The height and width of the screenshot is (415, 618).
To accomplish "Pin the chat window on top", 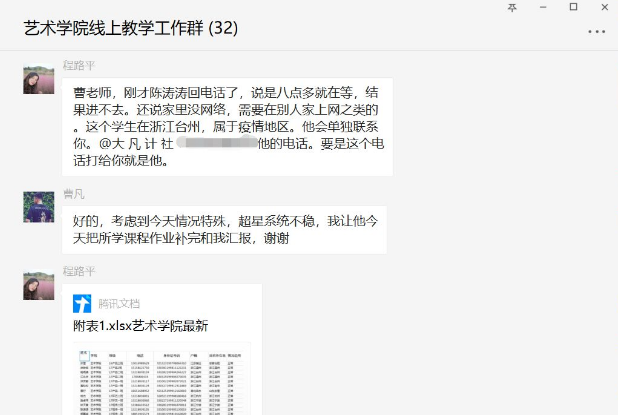I will [x=513, y=7].
